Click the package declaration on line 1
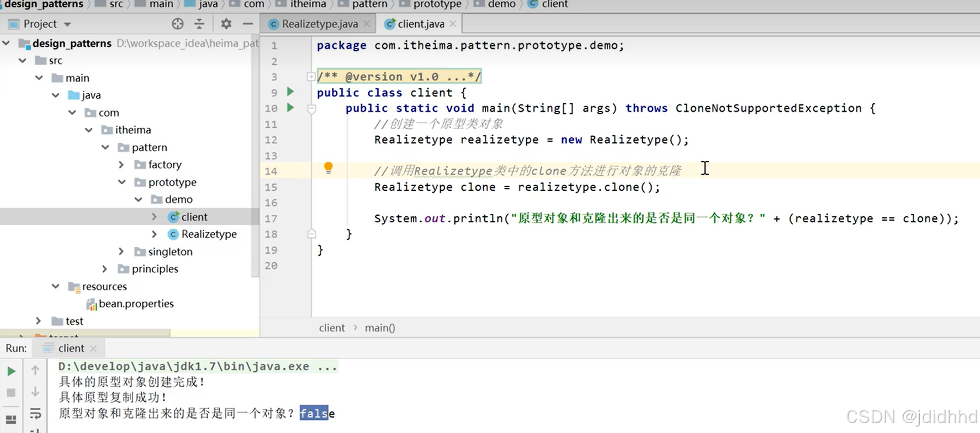This screenshot has height=433, width=980. pyautogui.click(x=470, y=45)
